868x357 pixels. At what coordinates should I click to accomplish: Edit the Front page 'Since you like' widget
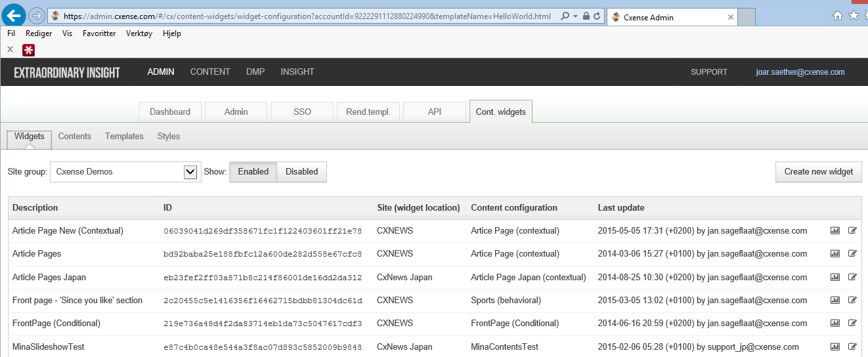tap(853, 301)
